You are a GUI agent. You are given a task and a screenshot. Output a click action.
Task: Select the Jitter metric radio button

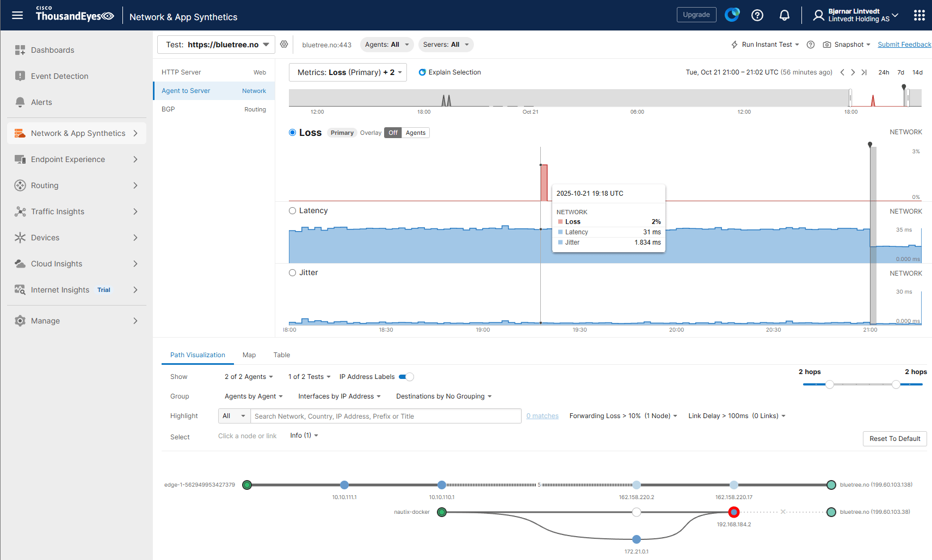point(293,273)
